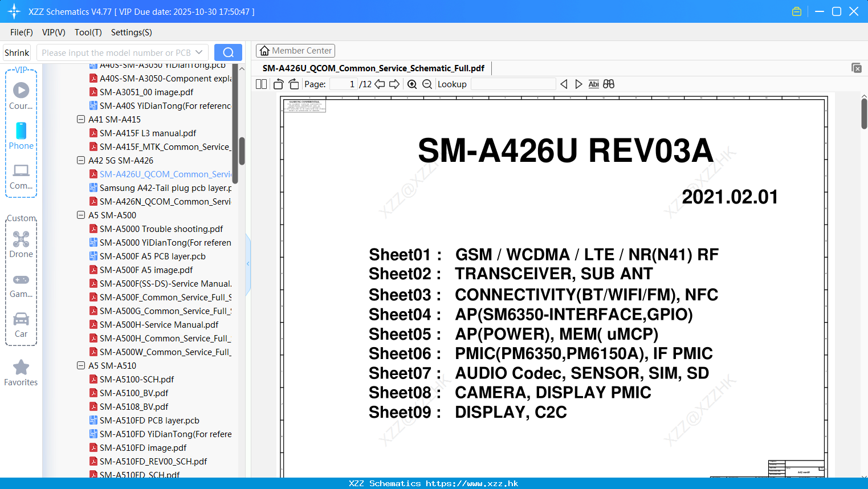Collapse the left sidebar panel handle
The image size is (868, 489).
click(x=248, y=264)
